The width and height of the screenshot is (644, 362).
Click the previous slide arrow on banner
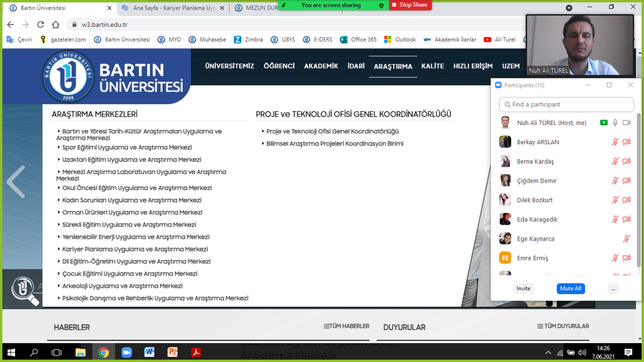pyautogui.click(x=15, y=181)
